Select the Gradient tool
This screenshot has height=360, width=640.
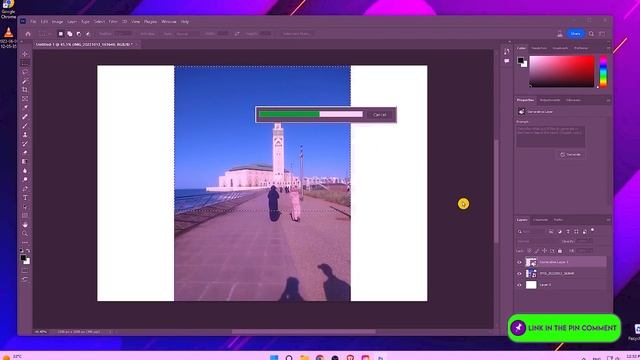25,162
